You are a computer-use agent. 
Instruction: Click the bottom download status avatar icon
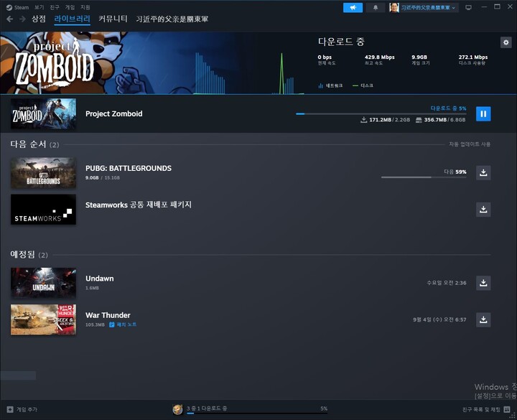pos(177,409)
